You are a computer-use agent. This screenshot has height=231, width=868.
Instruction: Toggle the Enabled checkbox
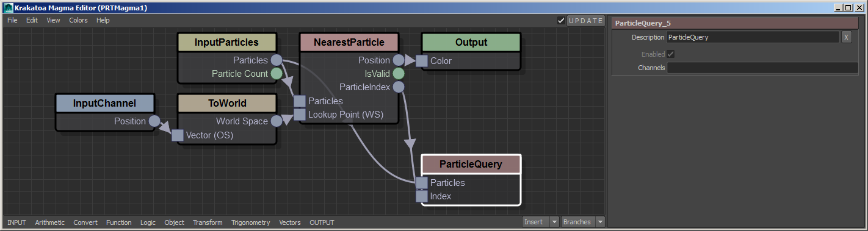click(671, 54)
